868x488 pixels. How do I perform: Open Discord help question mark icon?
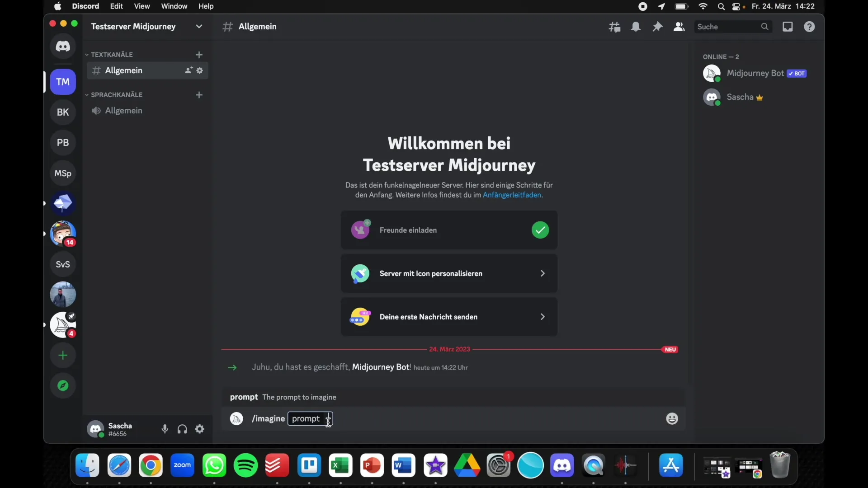click(x=810, y=27)
